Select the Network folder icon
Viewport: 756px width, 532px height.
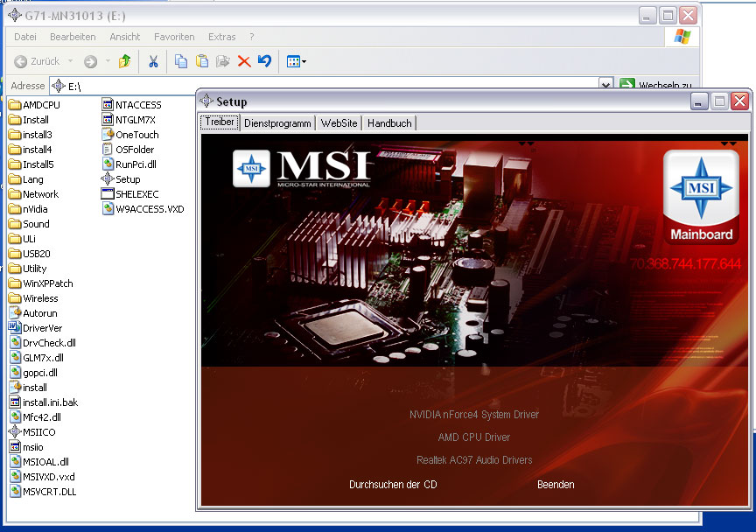click(15, 194)
